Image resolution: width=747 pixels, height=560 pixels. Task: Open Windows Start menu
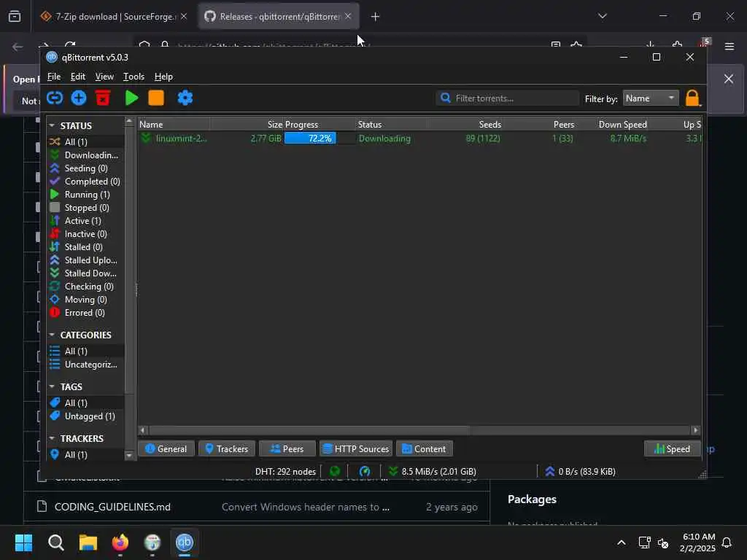click(x=23, y=542)
